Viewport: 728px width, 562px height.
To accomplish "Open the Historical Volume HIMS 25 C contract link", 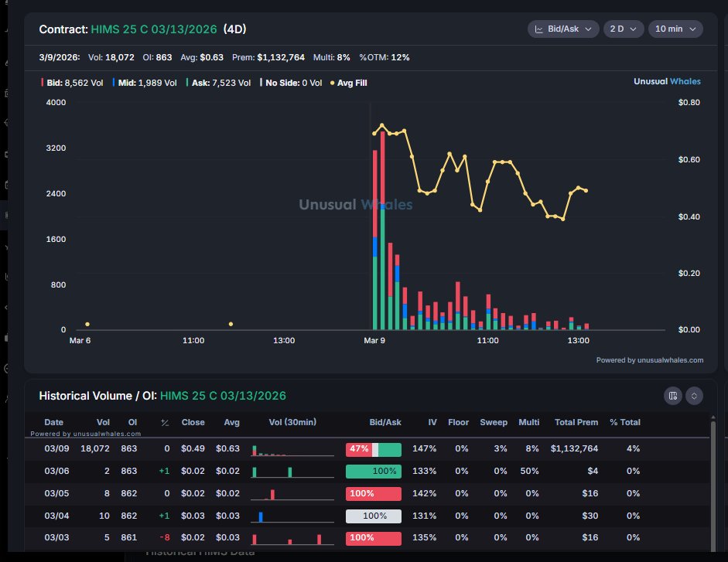I will [x=223, y=396].
